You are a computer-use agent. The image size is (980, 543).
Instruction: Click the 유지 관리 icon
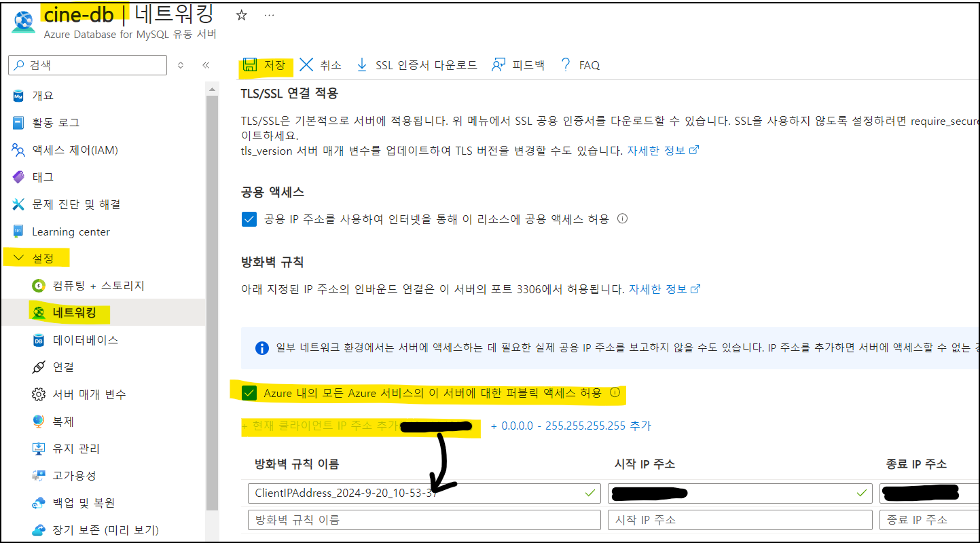coord(39,449)
